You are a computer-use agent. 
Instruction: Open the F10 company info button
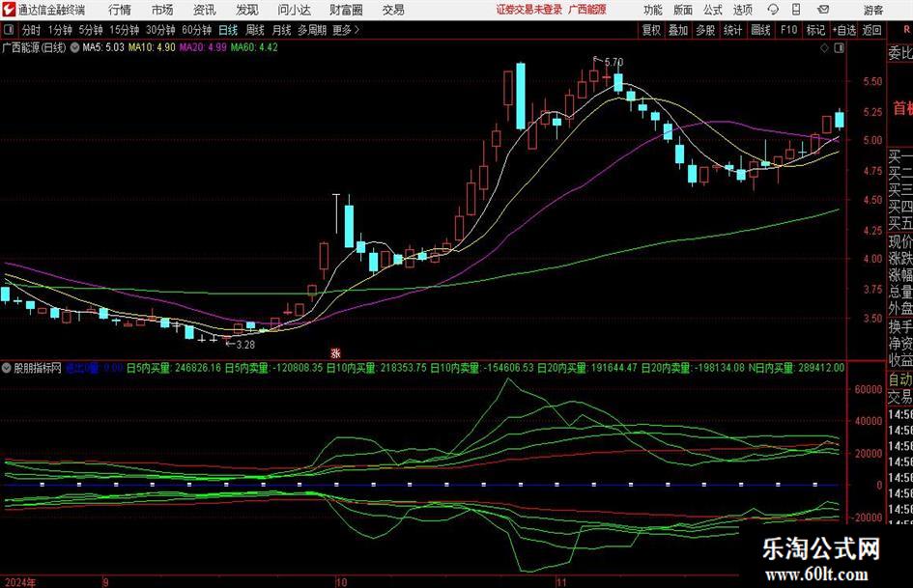click(x=789, y=30)
